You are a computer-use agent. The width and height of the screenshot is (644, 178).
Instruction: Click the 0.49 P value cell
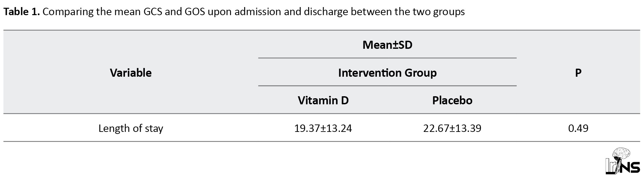click(x=578, y=128)
